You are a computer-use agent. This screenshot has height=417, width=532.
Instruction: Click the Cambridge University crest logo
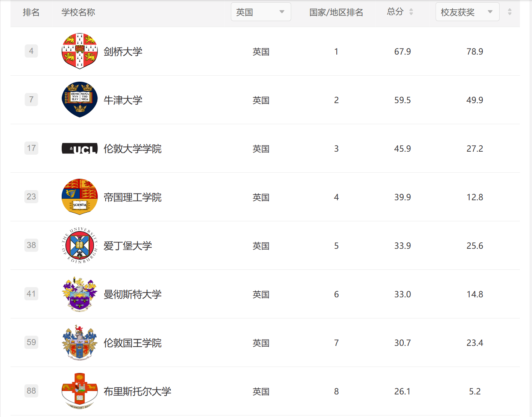(x=80, y=51)
